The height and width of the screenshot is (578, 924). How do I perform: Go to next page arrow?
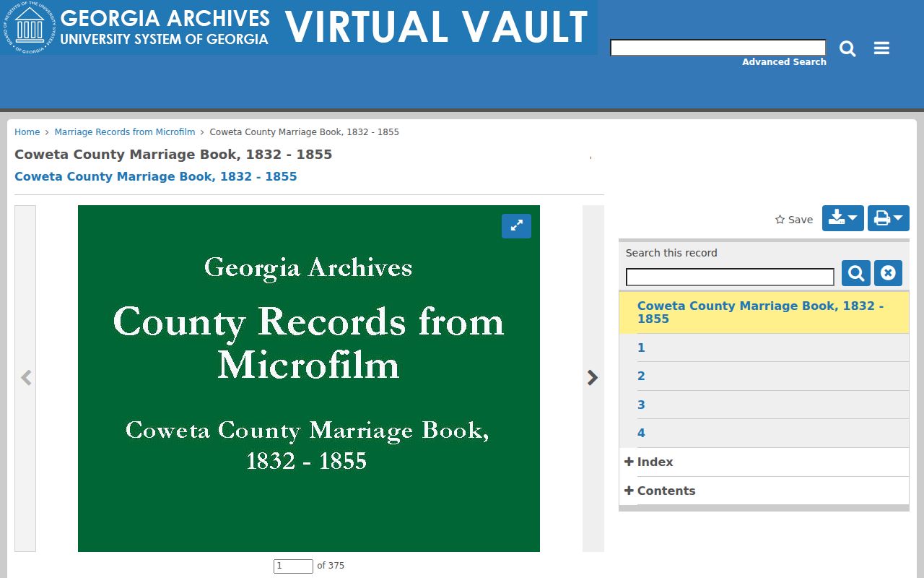593,378
